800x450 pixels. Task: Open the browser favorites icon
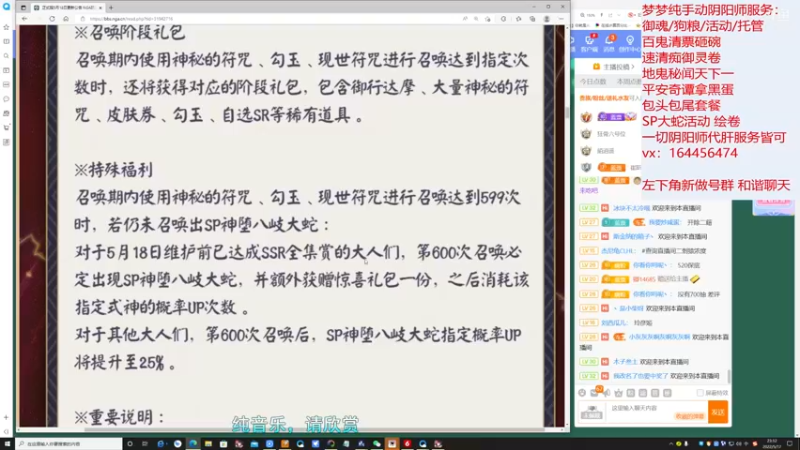coord(518,19)
